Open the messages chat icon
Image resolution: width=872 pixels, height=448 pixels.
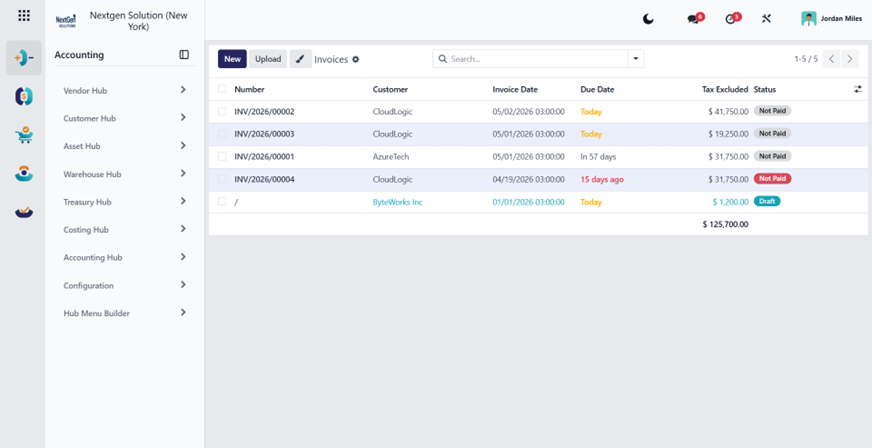click(695, 18)
